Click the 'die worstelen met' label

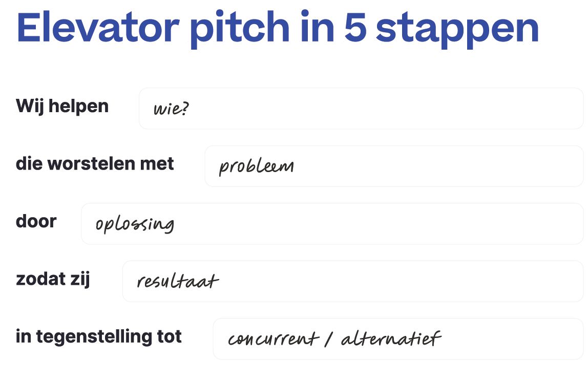[95, 164]
